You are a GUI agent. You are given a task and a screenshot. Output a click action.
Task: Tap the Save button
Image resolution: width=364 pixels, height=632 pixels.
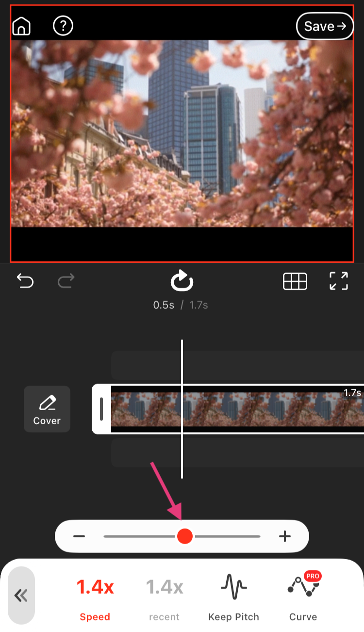(325, 26)
